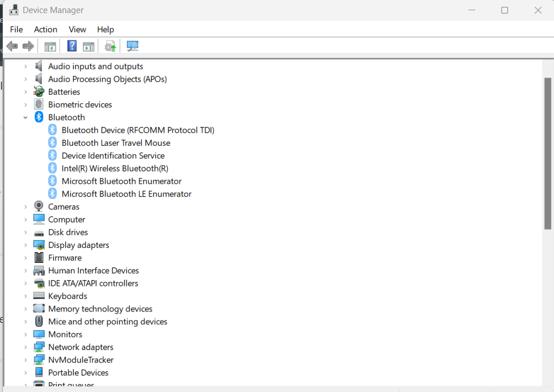The width and height of the screenshot is (554, 392).
Task: Select the Human Interface Devices label
Action: 94,271
